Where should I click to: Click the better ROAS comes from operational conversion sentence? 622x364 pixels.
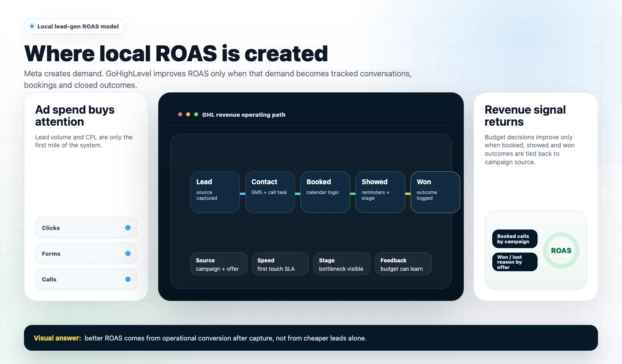point(225,338)
